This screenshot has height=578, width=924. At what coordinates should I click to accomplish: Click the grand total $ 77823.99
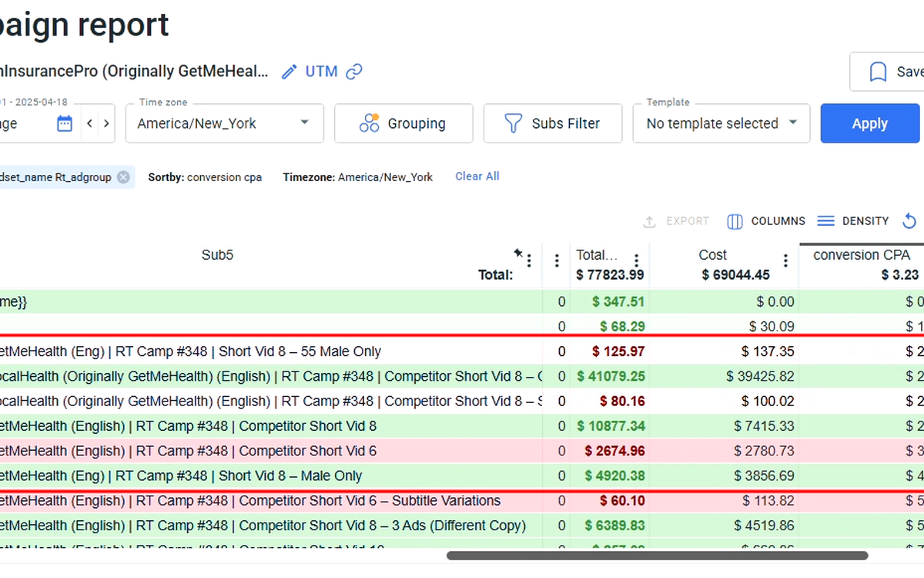pyautogui.click(x=610, y=275)
